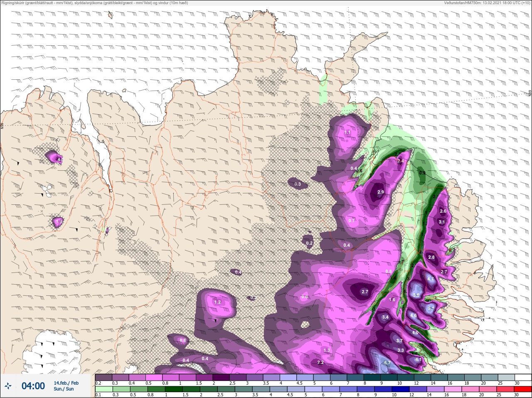This screenshot has height=398, width=532.
Task: Click the 0.8 snowfall value on the map
Action: coord(389,271)
